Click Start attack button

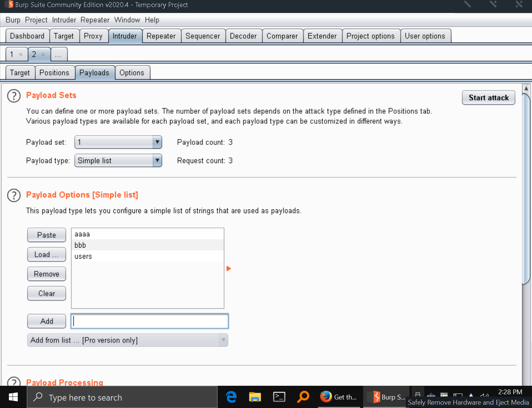coord(489,98)
